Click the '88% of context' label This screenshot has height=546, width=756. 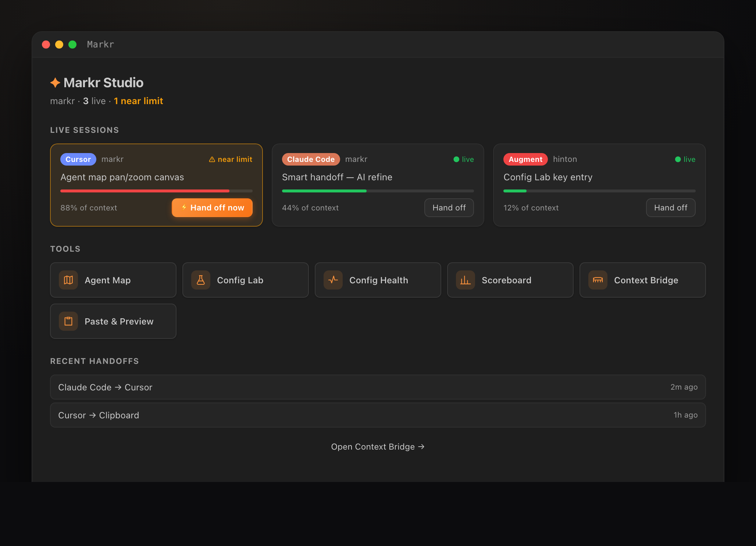tap(89, 208)
